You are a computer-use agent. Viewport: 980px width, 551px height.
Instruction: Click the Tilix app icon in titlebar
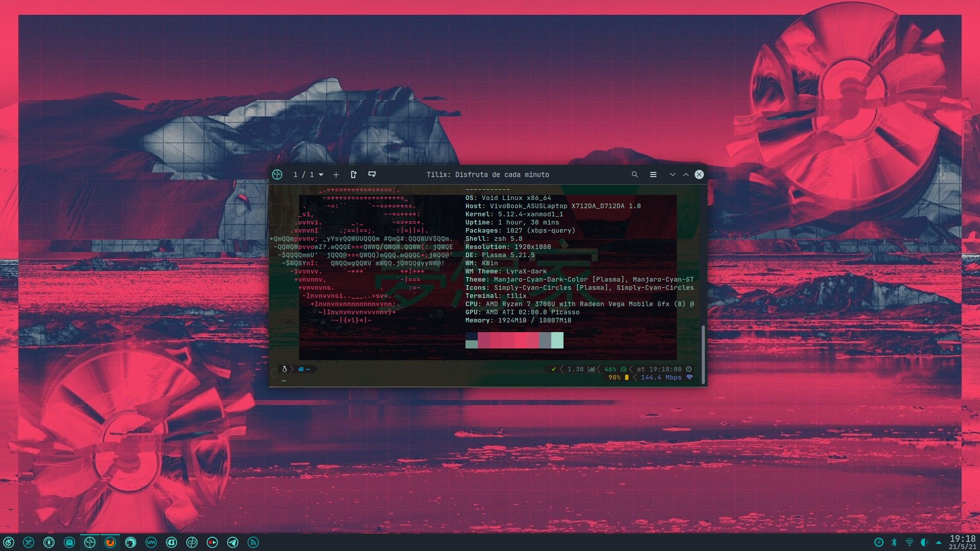(x=277, y=174)
